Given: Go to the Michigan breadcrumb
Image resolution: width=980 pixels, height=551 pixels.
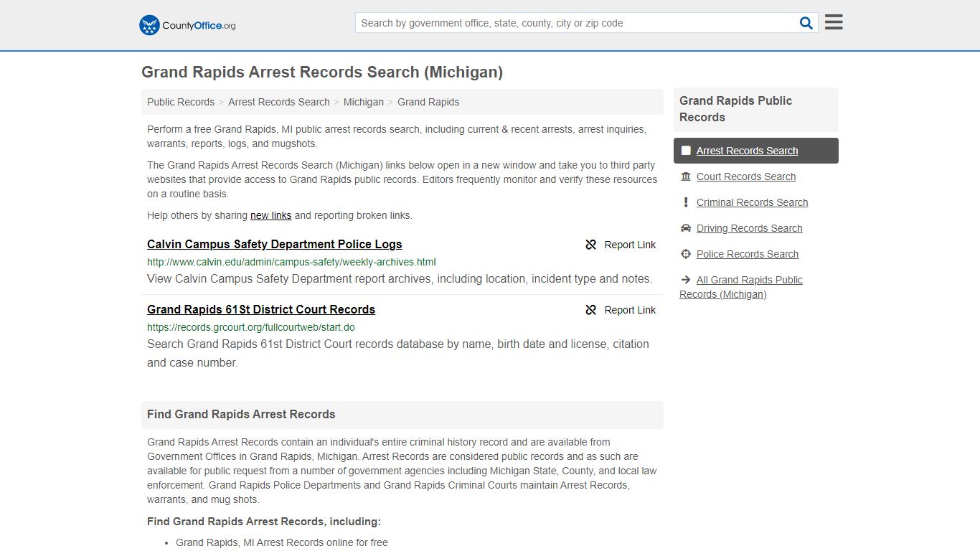Looking at the screenshot, I should [364, 102].
